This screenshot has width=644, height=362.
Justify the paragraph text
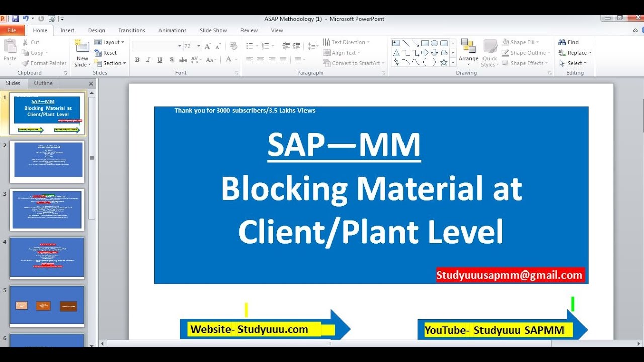[283, 60]
